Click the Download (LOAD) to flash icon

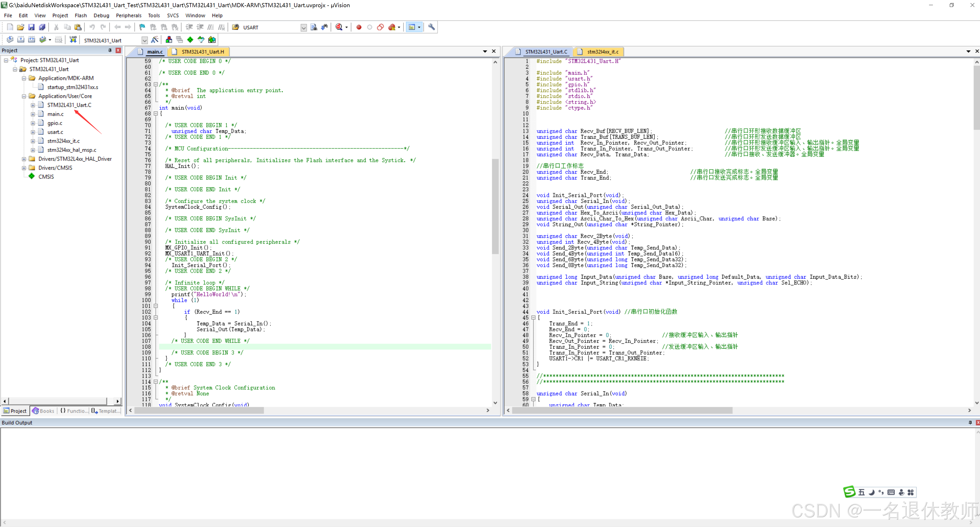point(73,39)
